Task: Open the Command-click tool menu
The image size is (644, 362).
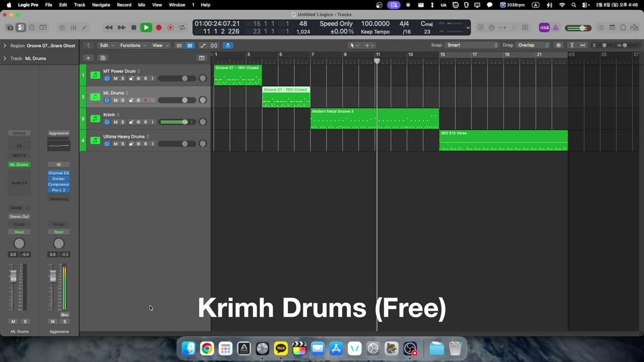Action: click(x=369, y=45)
